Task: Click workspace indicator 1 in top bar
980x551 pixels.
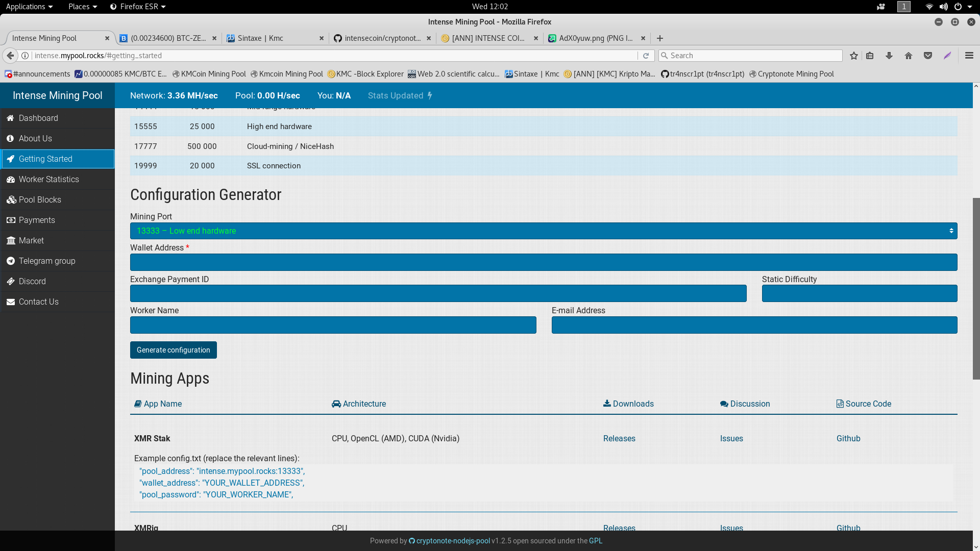Action: (904, 7)
